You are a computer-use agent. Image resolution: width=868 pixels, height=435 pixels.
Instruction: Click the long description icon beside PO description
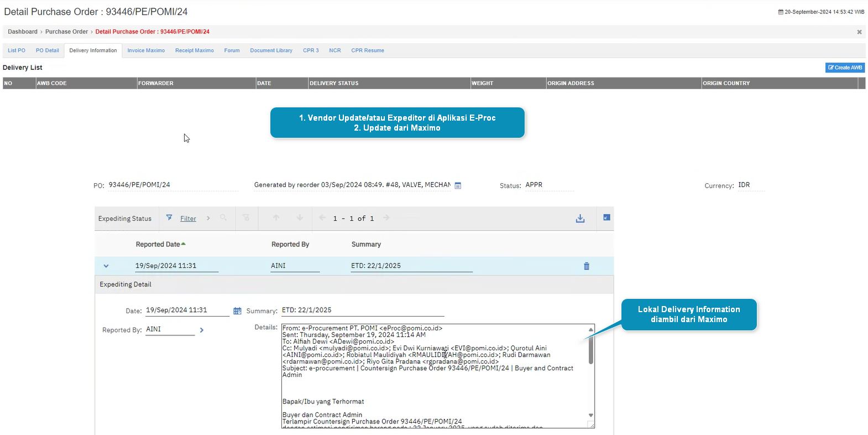[458, 186]
